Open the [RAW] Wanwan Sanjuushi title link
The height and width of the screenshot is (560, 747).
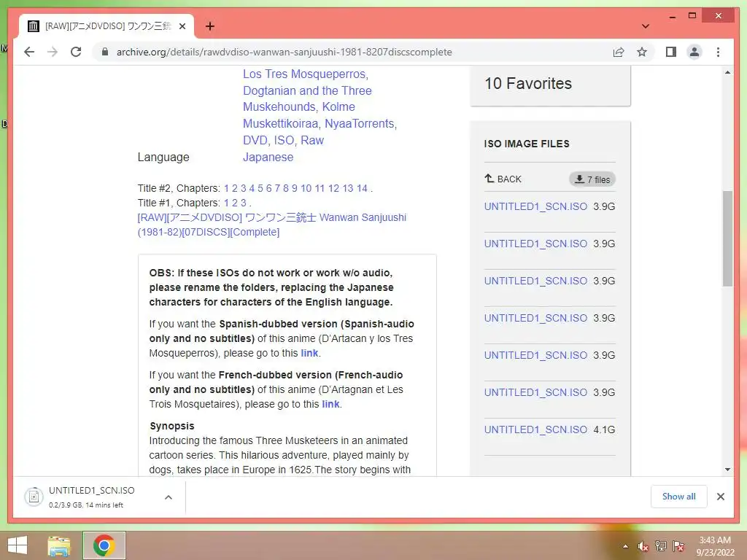coord(272,225)
